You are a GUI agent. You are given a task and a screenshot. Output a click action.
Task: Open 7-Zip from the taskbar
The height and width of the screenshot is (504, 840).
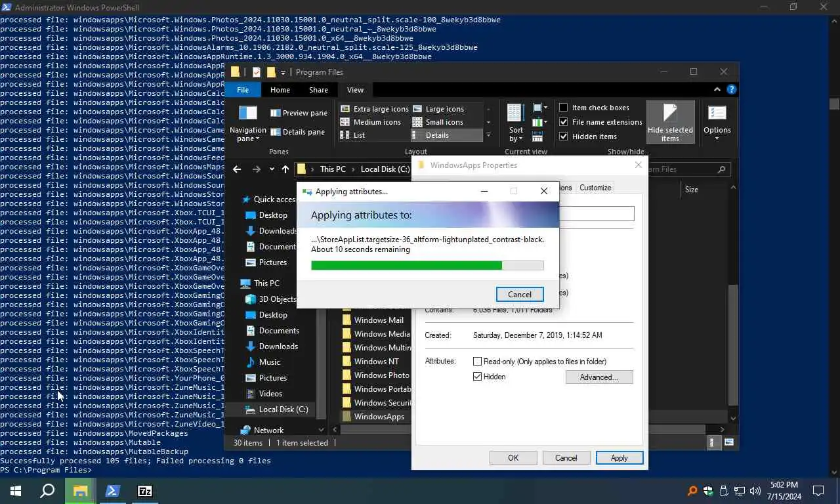click(x=144, y=491)
